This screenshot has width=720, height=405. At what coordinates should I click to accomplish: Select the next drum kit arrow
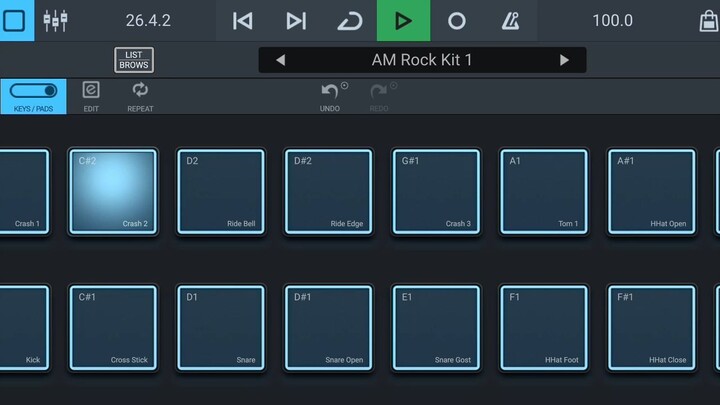tap(564, 60)
